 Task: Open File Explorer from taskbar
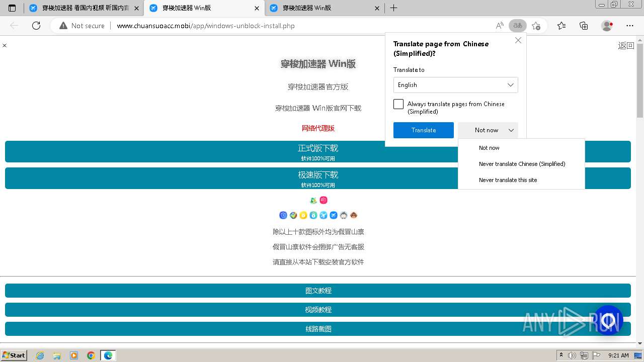coord(57,355)
